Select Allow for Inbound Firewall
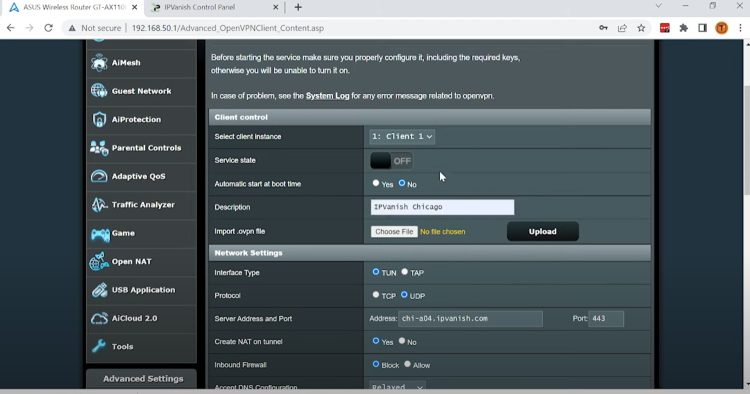Image resolution: width=750 pixels, height=394 pixels. click(408, 364)
